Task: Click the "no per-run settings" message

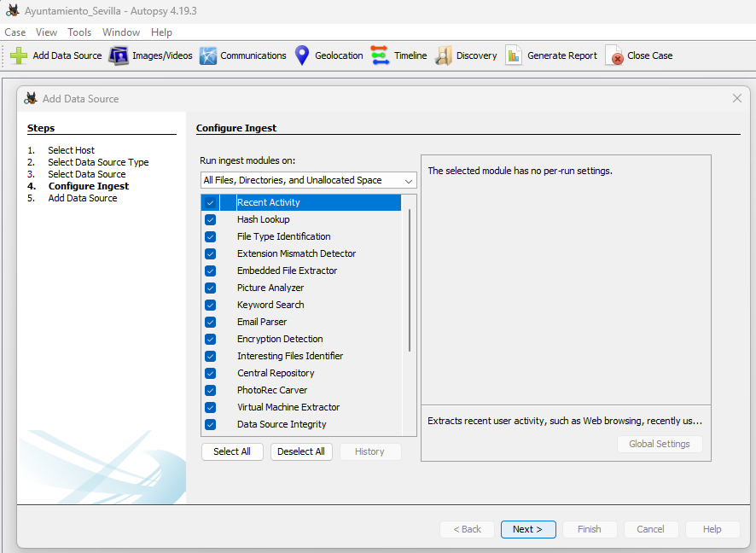Action: pyautogui.click(x=520, y=172)
